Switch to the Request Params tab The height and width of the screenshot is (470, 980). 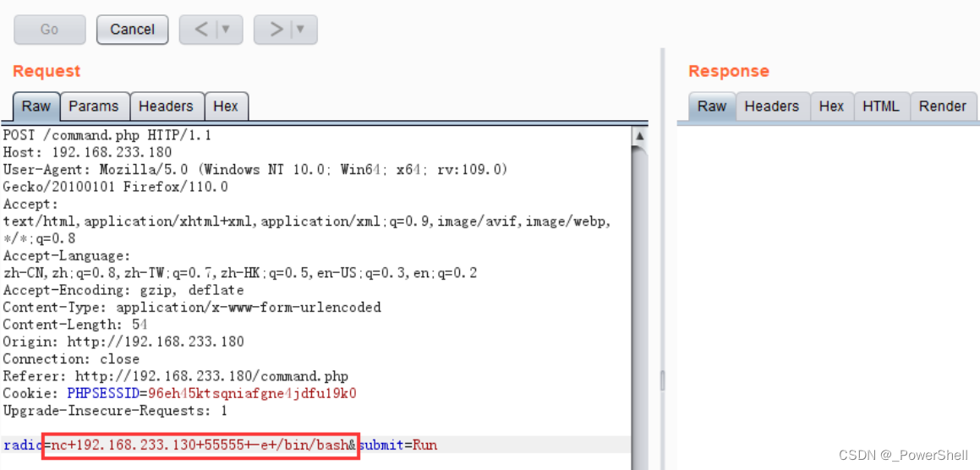coord(94,107)
